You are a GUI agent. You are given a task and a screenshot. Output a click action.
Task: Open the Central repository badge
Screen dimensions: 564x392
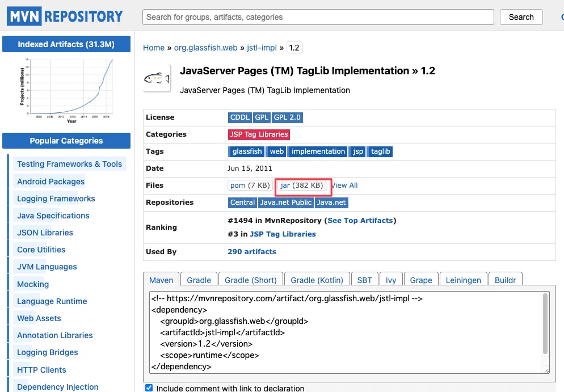[242, 203]
